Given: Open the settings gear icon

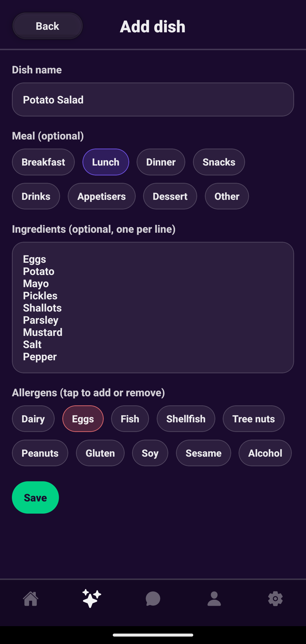Looking at the screenshot, I should (275, 599).
